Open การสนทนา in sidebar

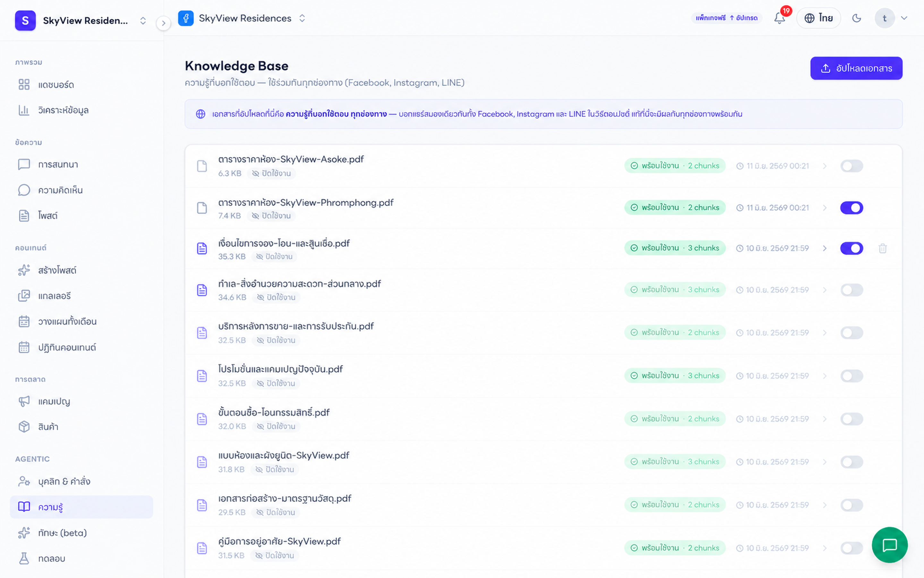(81, 164)
